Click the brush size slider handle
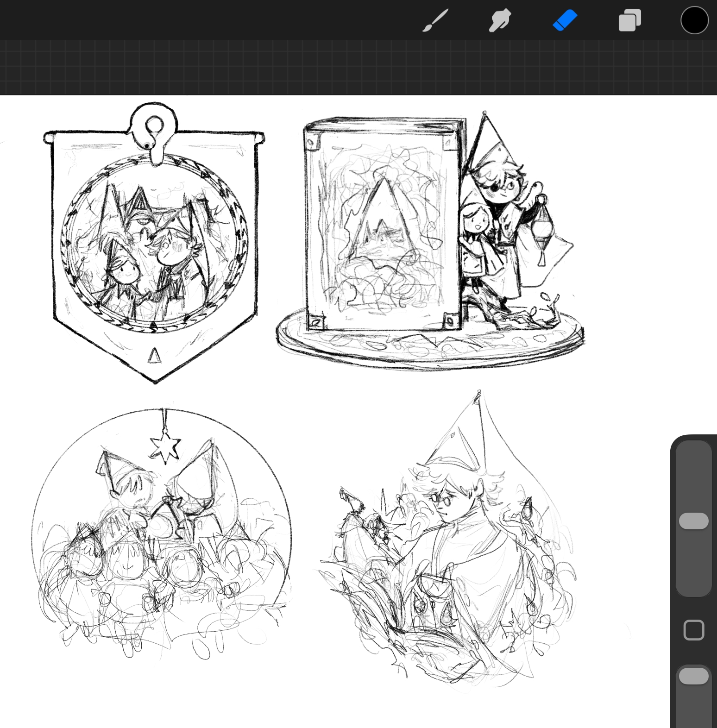Viewport: 717px width, 728px height. click(693, 521)
